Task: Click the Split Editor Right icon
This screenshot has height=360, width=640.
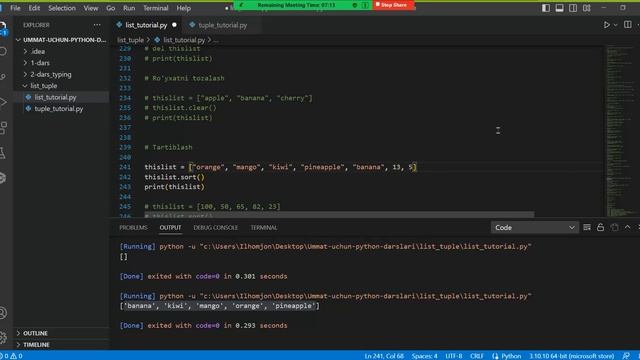Action: point(628,25)
